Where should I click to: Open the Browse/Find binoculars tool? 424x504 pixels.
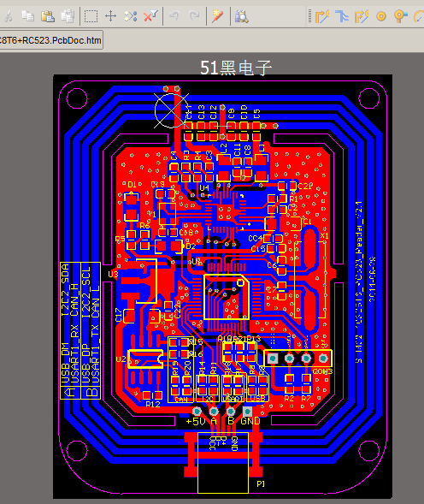click(241, 15)
